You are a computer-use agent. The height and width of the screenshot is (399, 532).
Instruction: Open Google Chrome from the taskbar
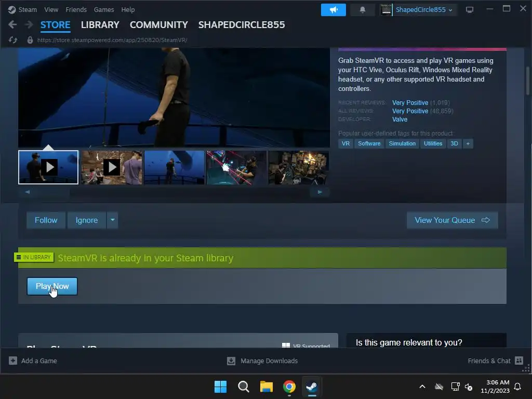coord(289,387)
